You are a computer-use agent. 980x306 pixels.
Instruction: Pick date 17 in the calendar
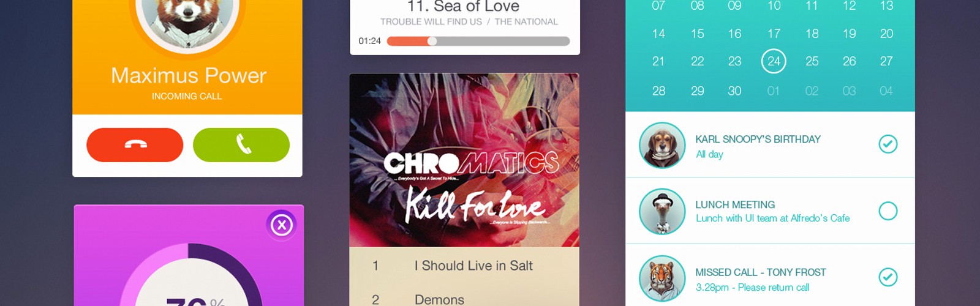[x=774, y=34]
